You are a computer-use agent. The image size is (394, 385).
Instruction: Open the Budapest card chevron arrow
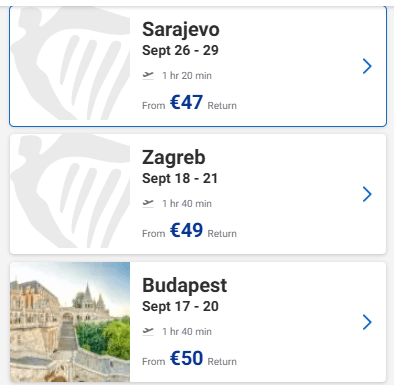[x=367, y=322]
